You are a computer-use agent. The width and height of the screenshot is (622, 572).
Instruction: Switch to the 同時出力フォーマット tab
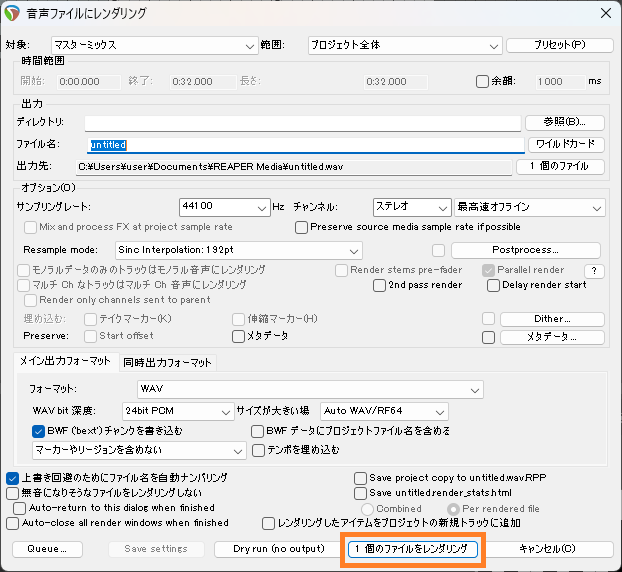coord(167,362)
